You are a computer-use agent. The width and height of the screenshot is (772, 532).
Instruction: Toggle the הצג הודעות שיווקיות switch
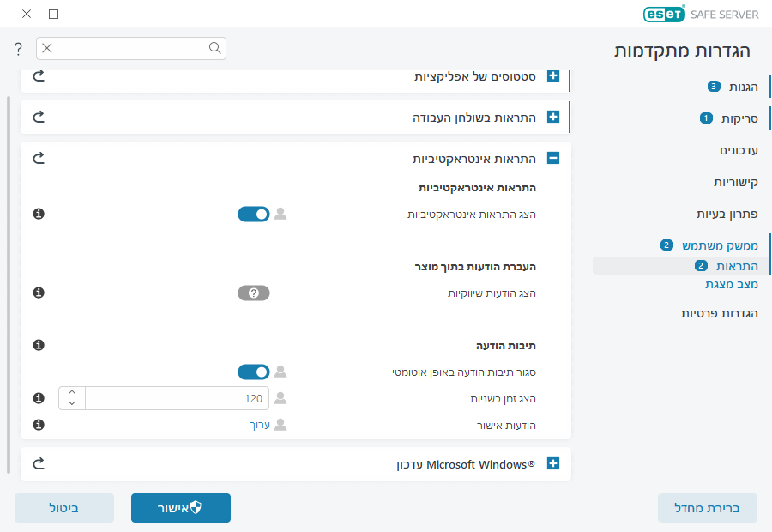pyautogui.click(x=253, y=293)
